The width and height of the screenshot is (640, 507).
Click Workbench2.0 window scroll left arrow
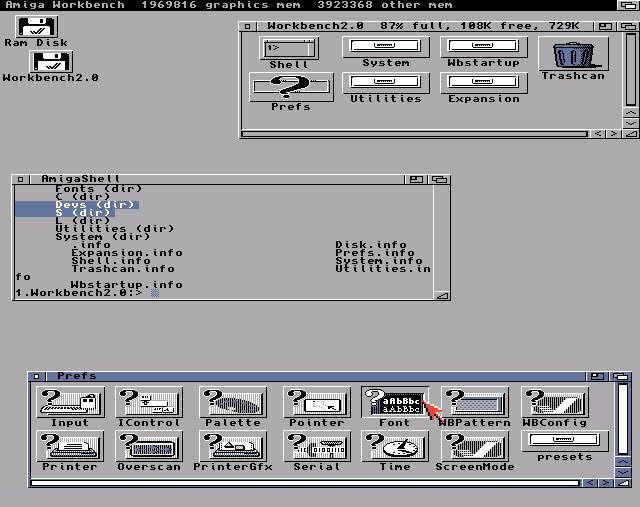point(598,133)
